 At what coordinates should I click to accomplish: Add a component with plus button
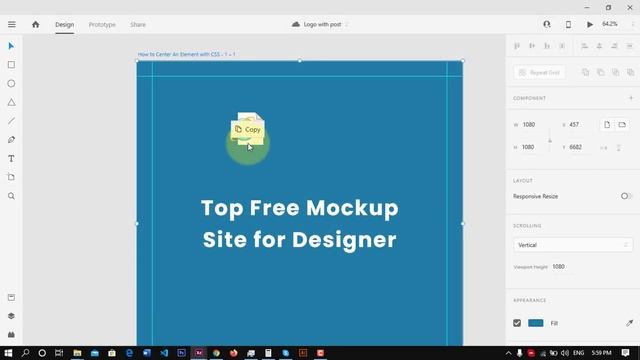(x=631, y=98)
